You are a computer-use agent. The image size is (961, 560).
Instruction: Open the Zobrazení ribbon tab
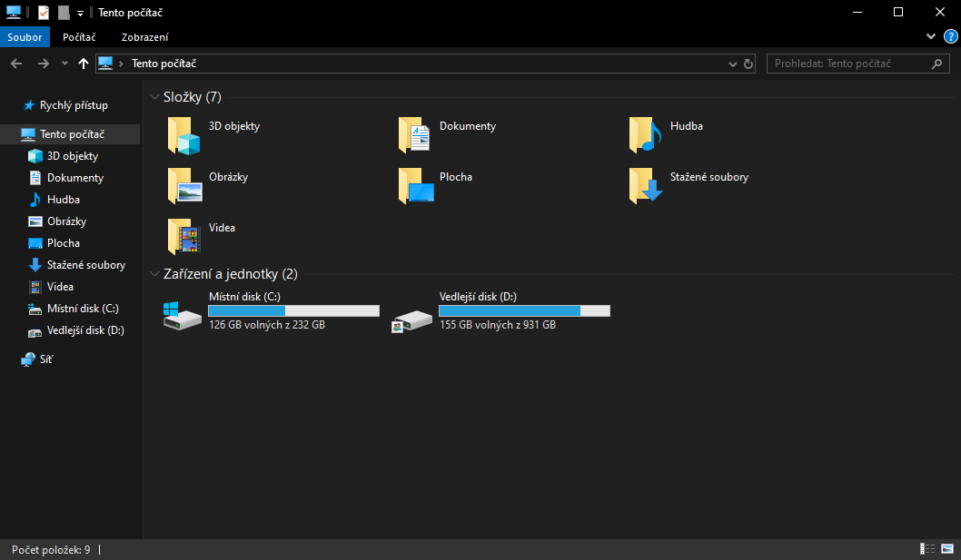[144, 37]
